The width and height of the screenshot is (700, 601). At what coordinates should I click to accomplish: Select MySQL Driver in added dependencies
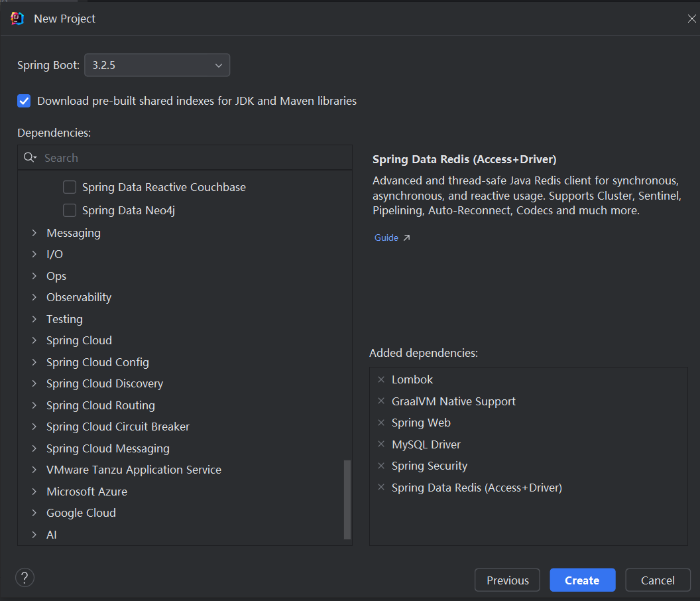coord(426,444)
